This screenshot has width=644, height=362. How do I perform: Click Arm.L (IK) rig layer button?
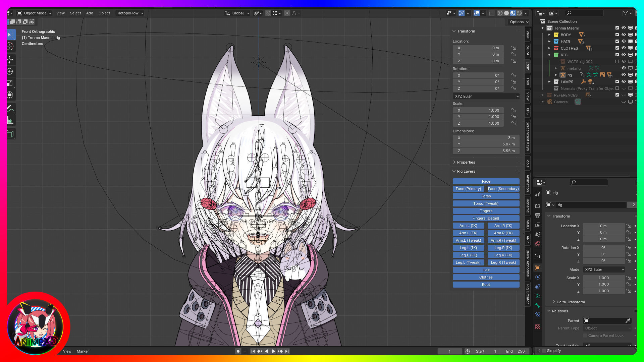click(468, 226)
